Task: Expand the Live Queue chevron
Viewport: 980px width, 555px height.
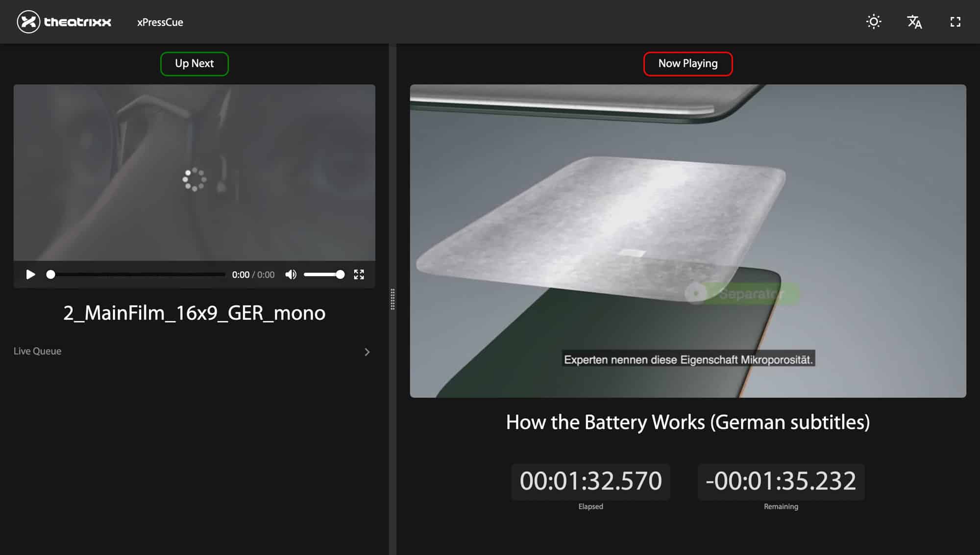Action: click(367, 352)
